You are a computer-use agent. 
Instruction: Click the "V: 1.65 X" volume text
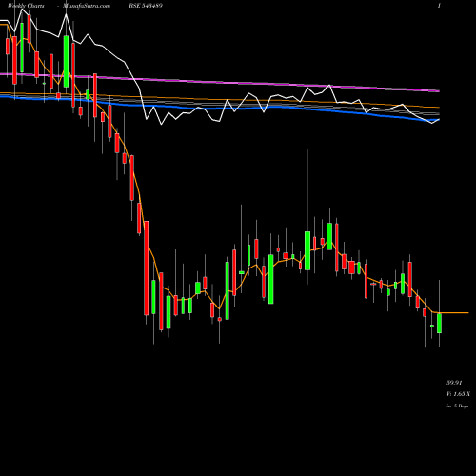point(458,394)
